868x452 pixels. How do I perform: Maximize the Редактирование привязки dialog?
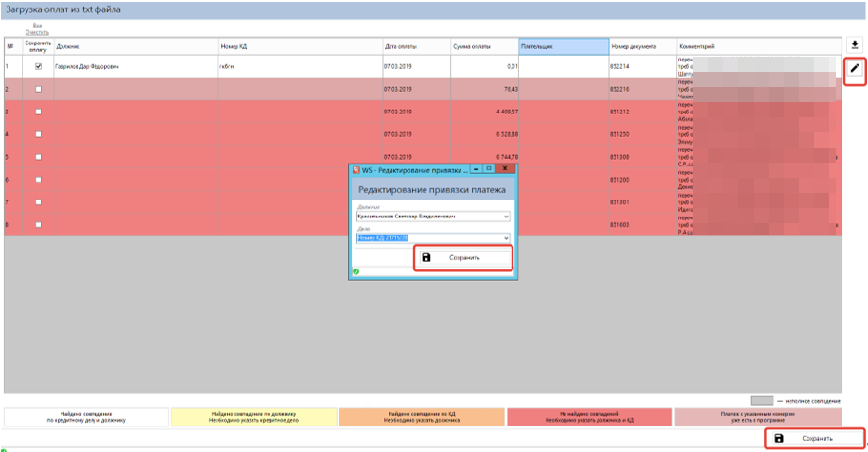[489, 168]
